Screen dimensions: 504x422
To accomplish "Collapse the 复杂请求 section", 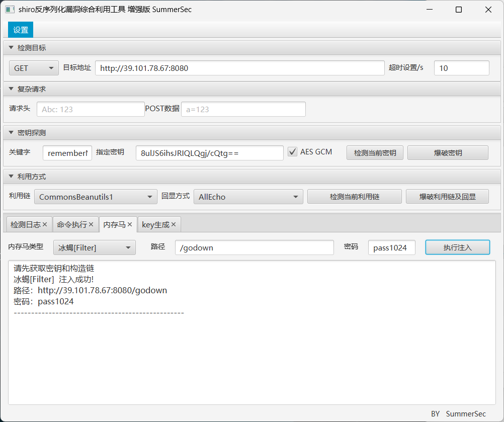I will tap(11, 89).
